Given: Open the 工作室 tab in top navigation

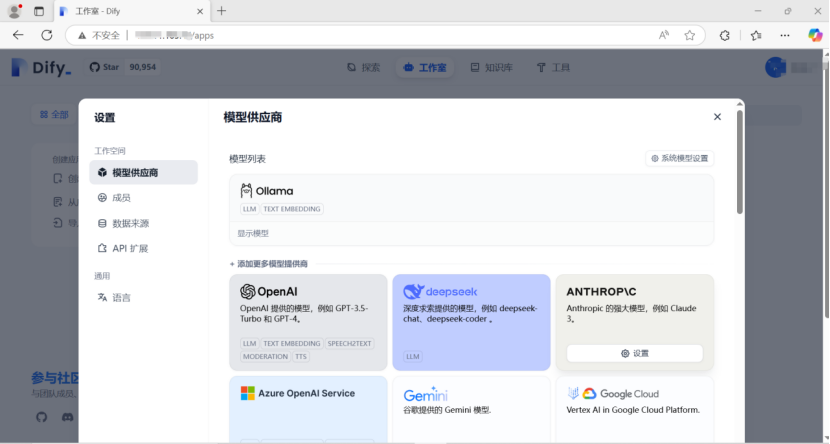Looking at the screenshot, I should click(x=425, y=68).
